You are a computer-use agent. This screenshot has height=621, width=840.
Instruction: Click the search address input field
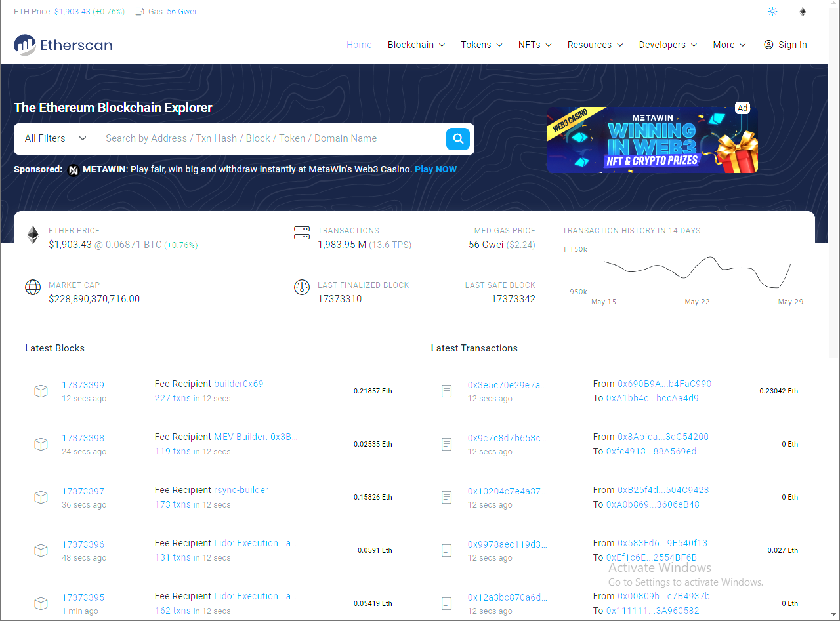(x=270, y=138)
